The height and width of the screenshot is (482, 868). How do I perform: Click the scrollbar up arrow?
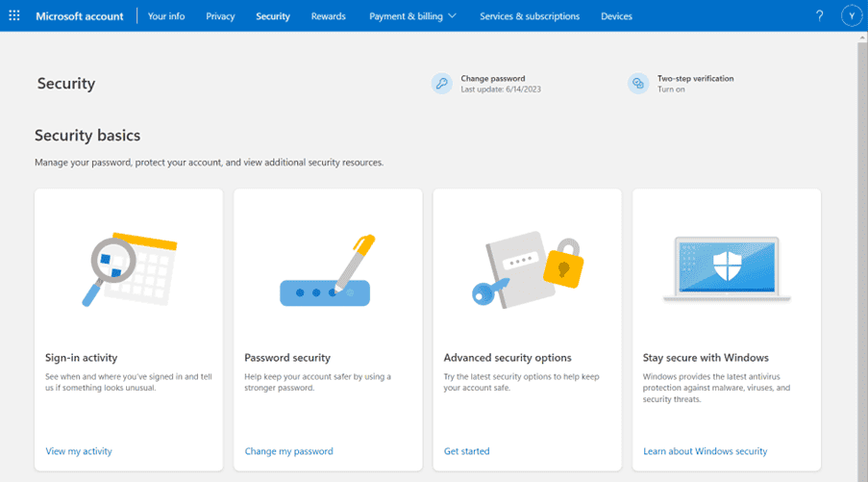point(862,38)
